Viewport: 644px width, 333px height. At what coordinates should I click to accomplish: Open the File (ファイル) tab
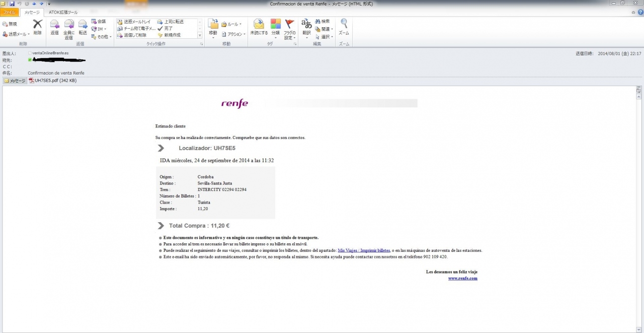[x=10, y=12]
